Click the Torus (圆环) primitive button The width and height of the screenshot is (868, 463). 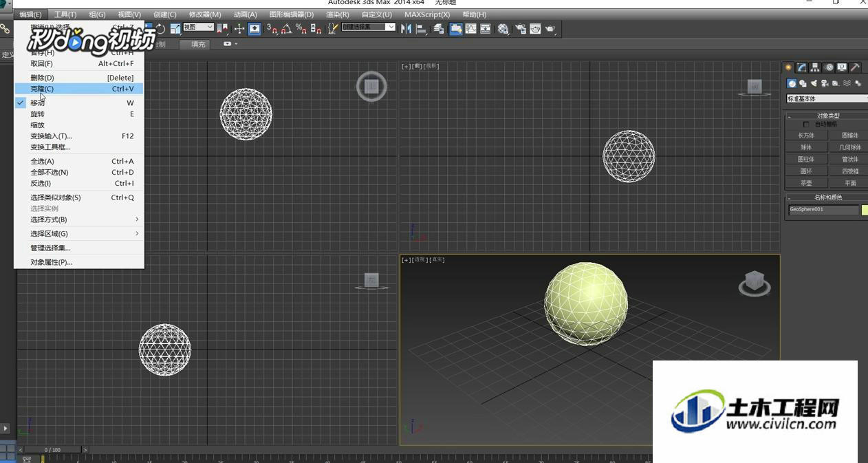(806, 171)
